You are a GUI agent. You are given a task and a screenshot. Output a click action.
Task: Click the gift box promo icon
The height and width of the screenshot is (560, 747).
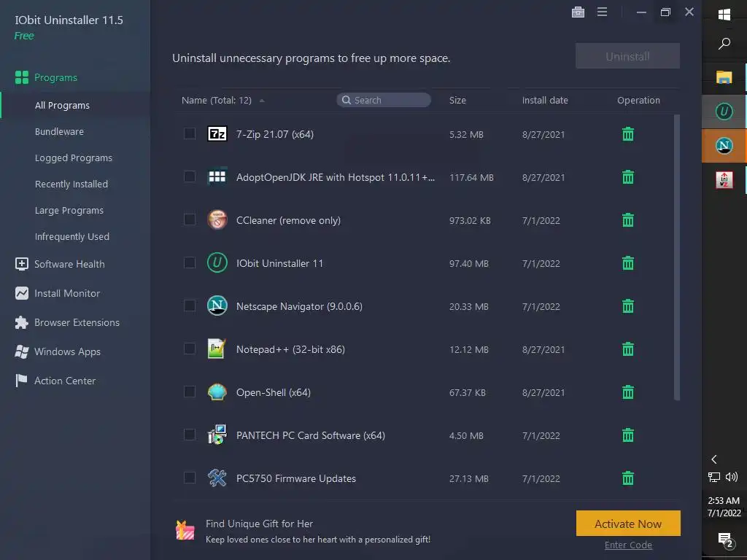pyautogui.click(x=185, y=530)
